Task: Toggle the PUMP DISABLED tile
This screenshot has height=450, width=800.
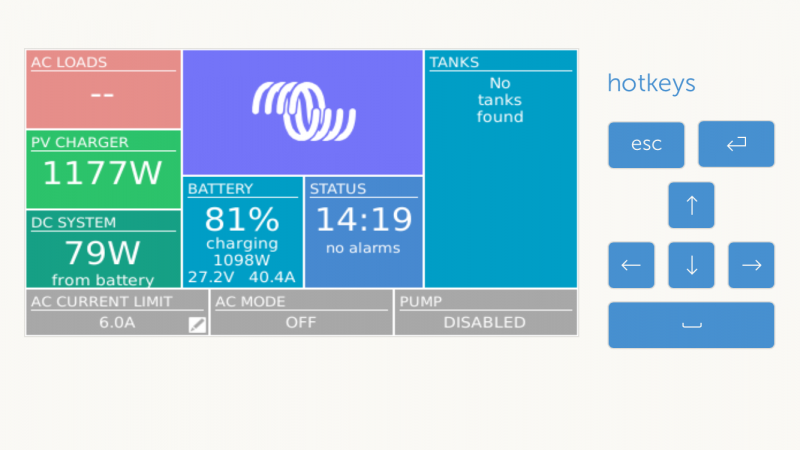Action: [x=486, y=312]
